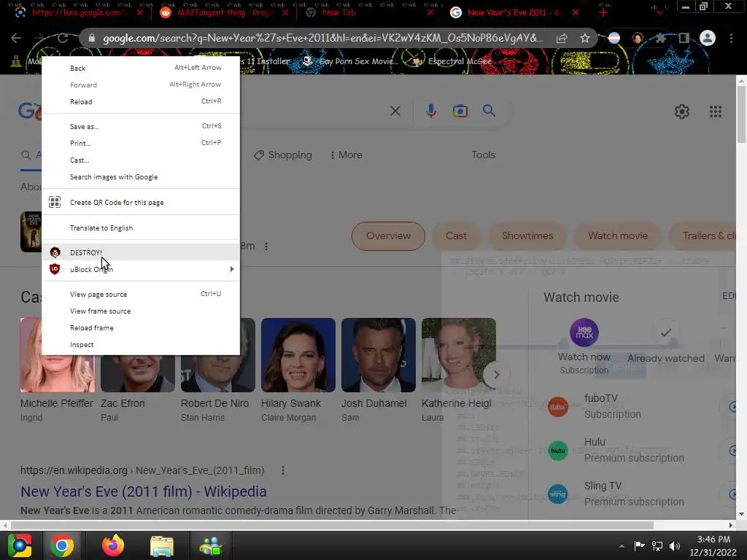Click Katherine Heigl cast photo
Screen dimensions: 747x560
(x=458, y=355)
